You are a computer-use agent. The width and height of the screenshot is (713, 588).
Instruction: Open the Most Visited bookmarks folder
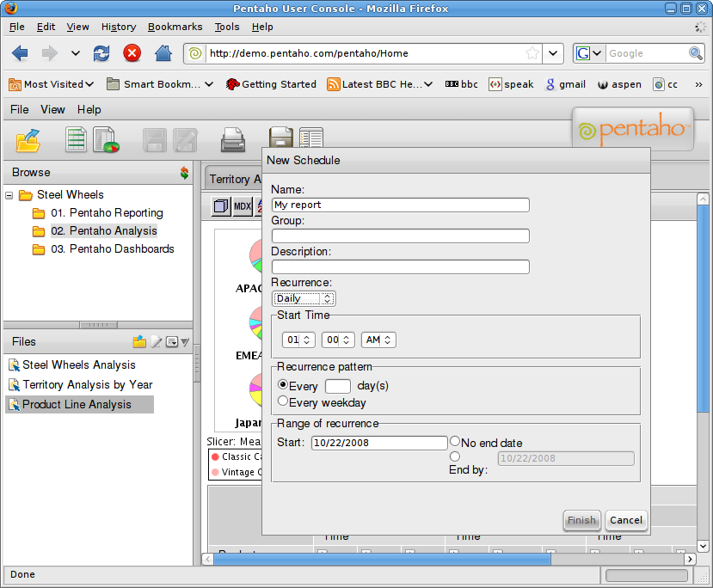[51, 84]
